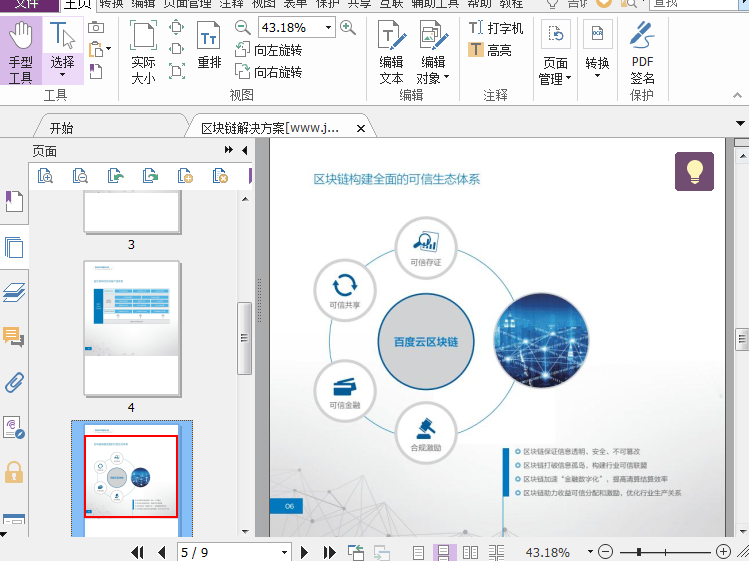The width and height of the screenshot is (749, 561).
Task: Click the Fit Visible icon
Action: tap(177, 72)
